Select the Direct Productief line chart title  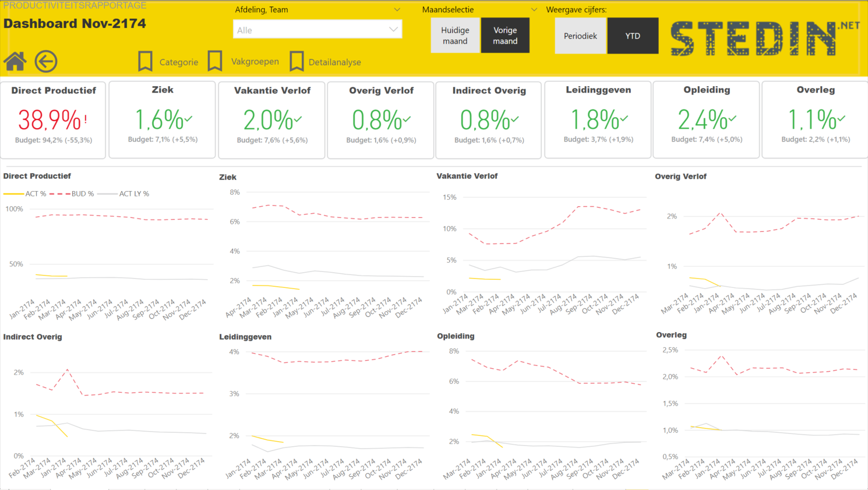[x=37, y=176]
